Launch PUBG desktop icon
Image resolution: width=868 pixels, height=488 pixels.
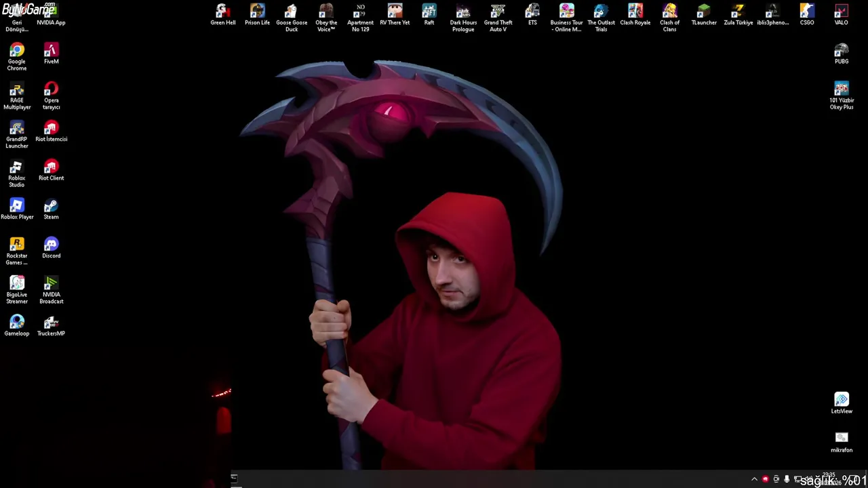[842, 54]
